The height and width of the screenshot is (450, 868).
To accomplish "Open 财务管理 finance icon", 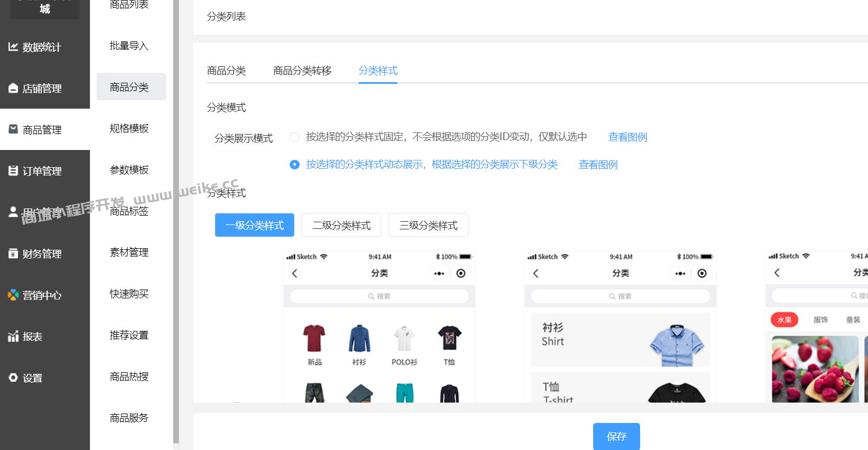I will click(13, 254).
